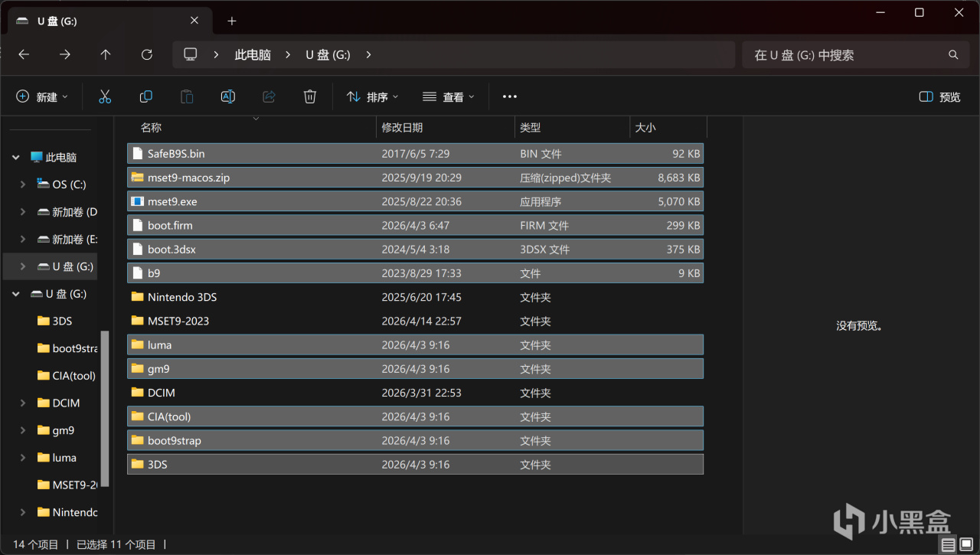Click the magnifier icon in search box
This screenshot has height=555, width=980.
[x=953, y=55]
